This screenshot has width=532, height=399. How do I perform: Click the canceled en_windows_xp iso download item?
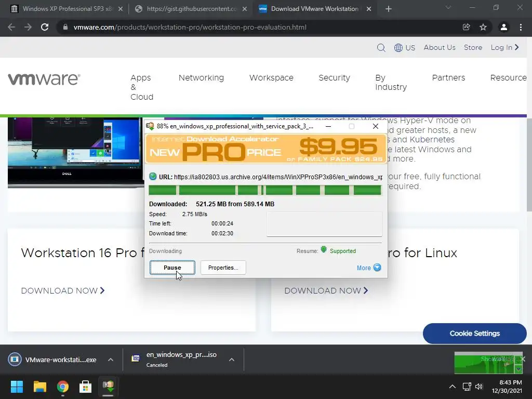174,360
